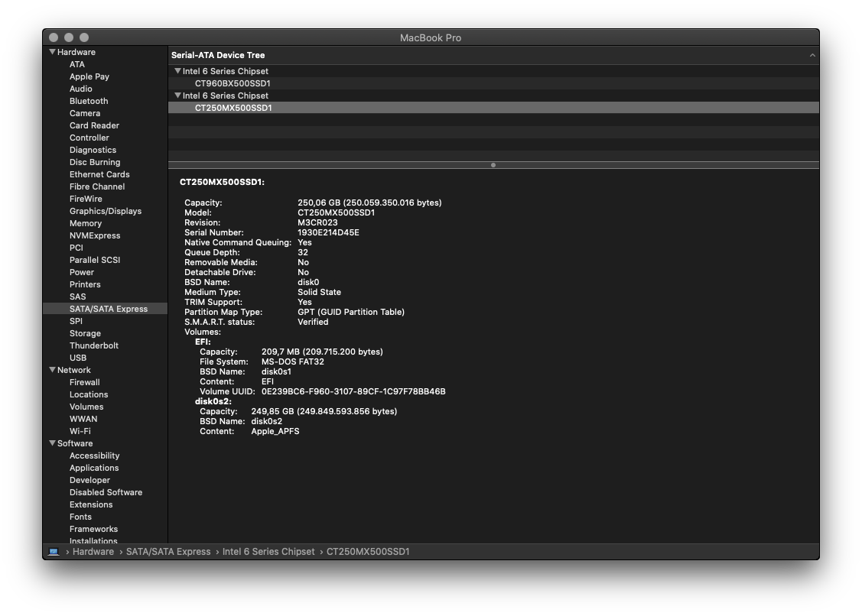Image resolution: width=862 pixels, height=616 pixels.
Task: Select Diagnostics in the sidebar
Action: [93, 150]
